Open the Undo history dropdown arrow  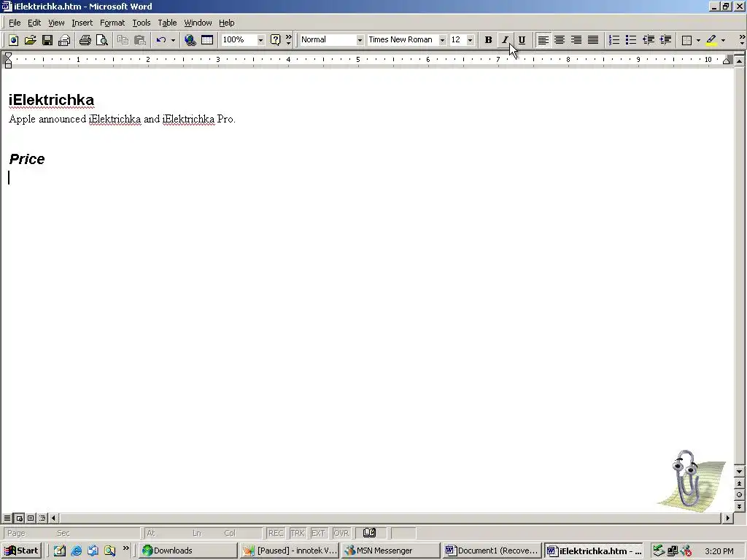173,40
